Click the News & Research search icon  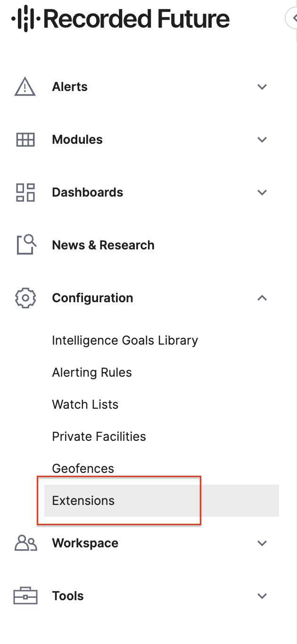[x=26, y=245]
